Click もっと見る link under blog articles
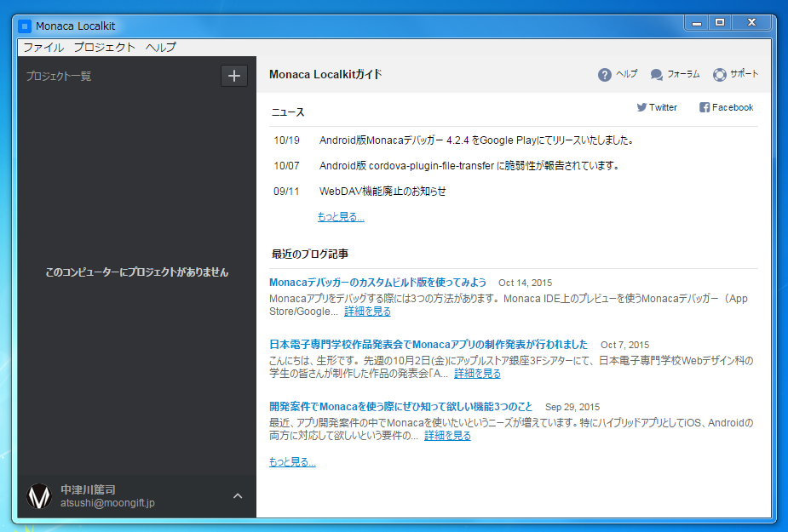The image size is (788, 532). [292, 462]
